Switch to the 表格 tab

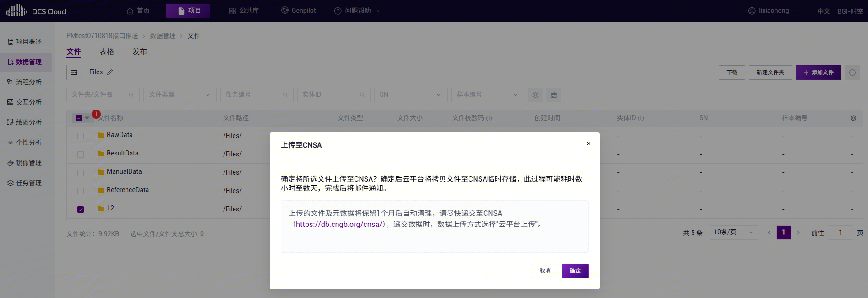pyautogui.click(x=107, y=51)
